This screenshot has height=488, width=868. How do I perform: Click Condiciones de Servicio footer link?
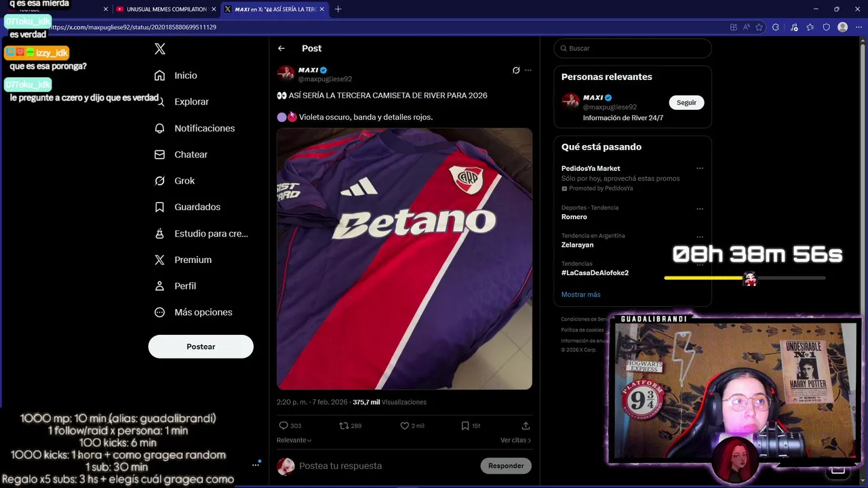tap(585, 319)
